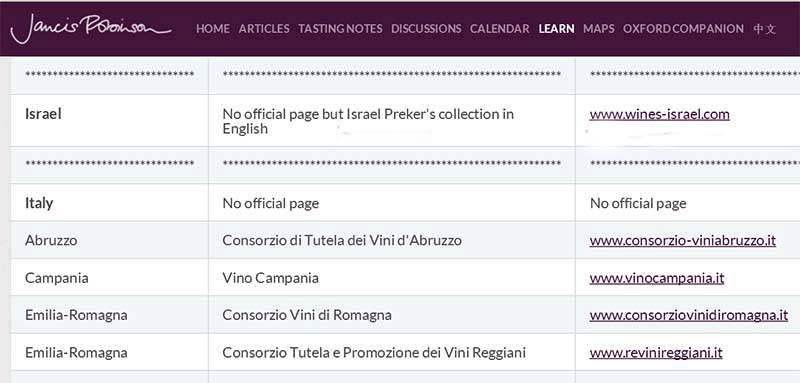
Task: Switch to the Chinese 中文 version
Action: coord(764,29)
